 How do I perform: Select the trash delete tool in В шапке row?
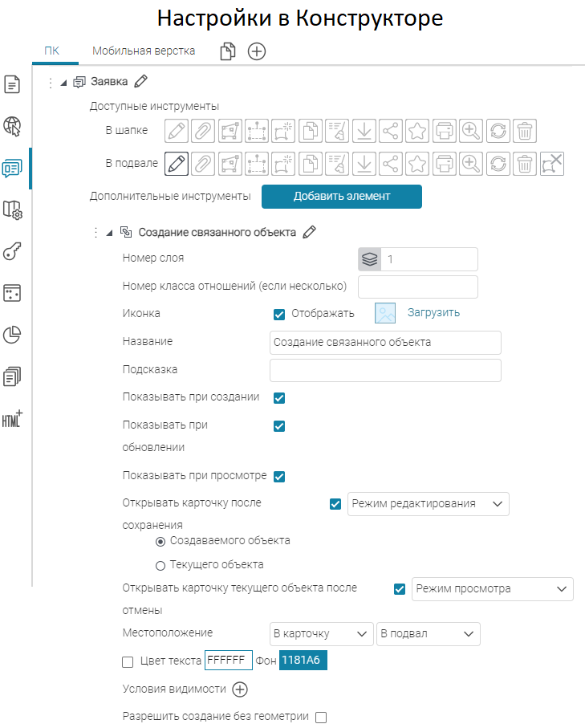[524, 131]
